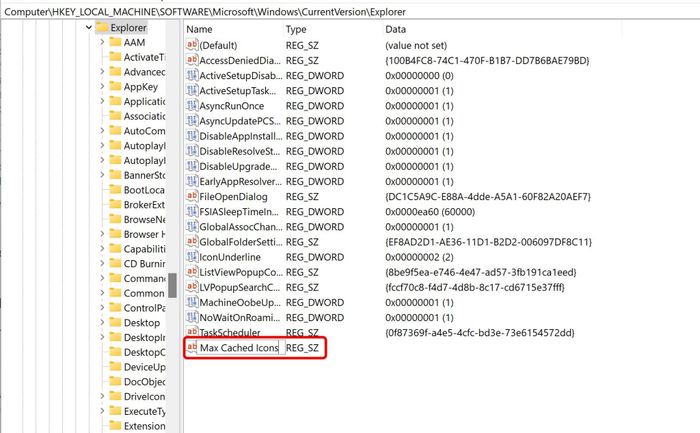The image size is (700, 433).
Task: Select the LVPopupSearchC... string icon
Action: pos(192,287)
